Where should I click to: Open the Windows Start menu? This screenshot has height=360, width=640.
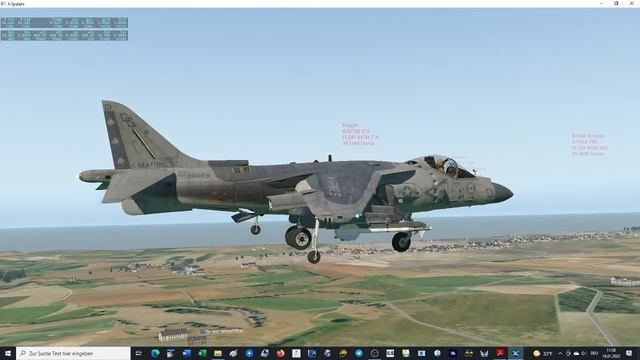click(7, 353)
